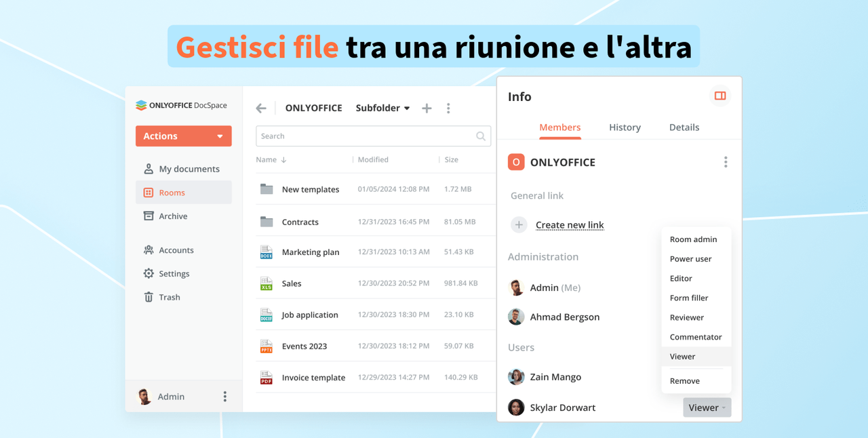This screenshot has width=868, height=438.
Task: Open the folder options three-dot menu
Action: [448, 108]
